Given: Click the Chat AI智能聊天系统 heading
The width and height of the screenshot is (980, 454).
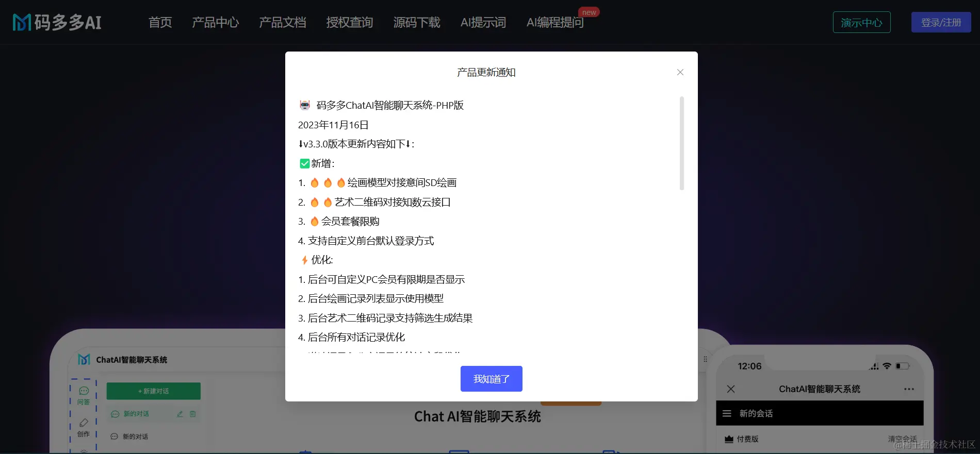Looking at the screenshot, I should pos(477,416).
